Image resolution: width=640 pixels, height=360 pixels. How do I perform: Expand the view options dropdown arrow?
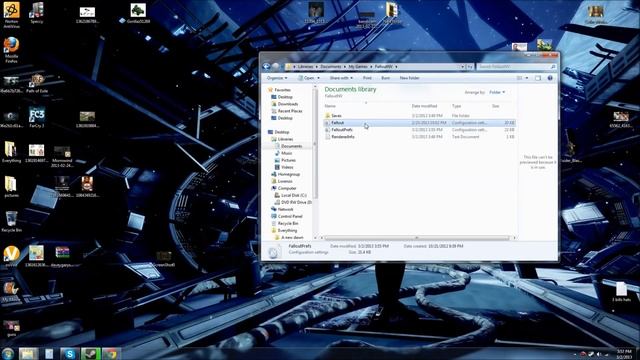pyautogui.click(x=527, y=78)
